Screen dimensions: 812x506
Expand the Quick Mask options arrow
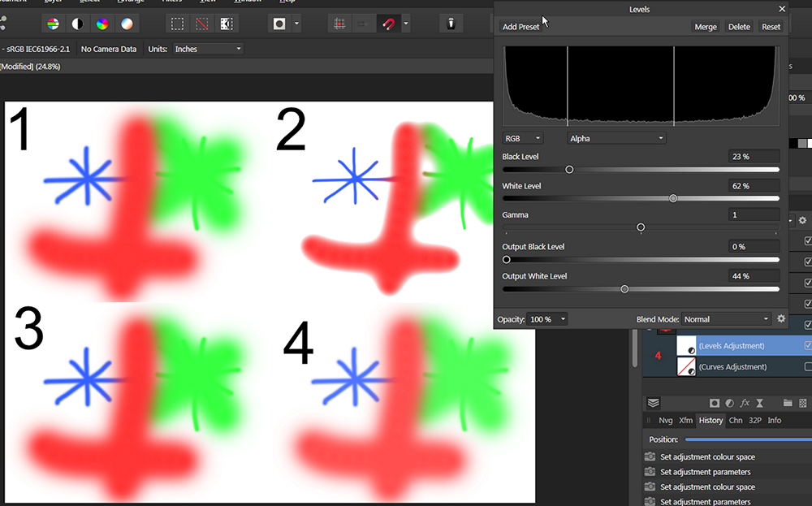pyautogui.click(x=296, y=24)
